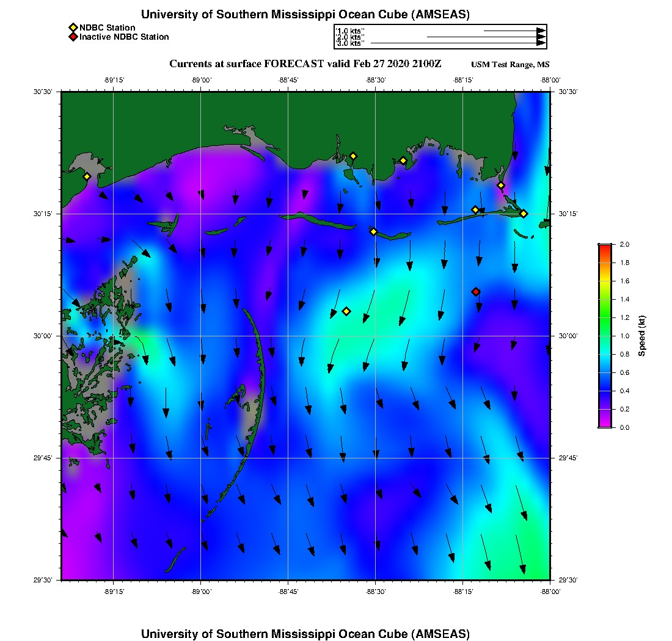Click the 30°15' label on the left axis
672x641 pixels.
43,214
